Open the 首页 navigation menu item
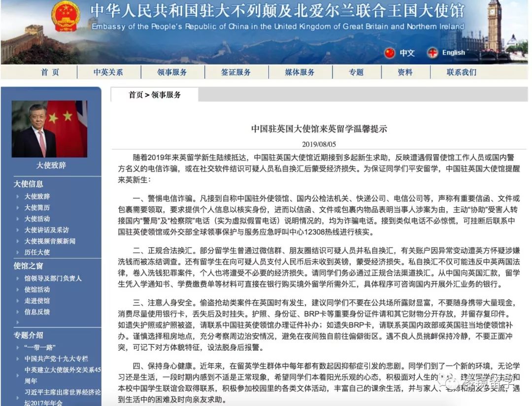The height and width of the screenshot is (406, 532). (x=50, y=72)
